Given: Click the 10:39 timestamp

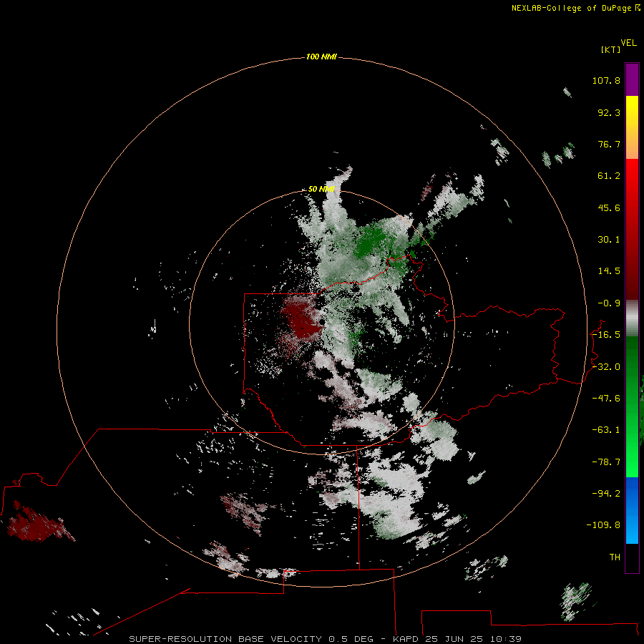Looking at the screenshot, I should click(x=506, y=639).
